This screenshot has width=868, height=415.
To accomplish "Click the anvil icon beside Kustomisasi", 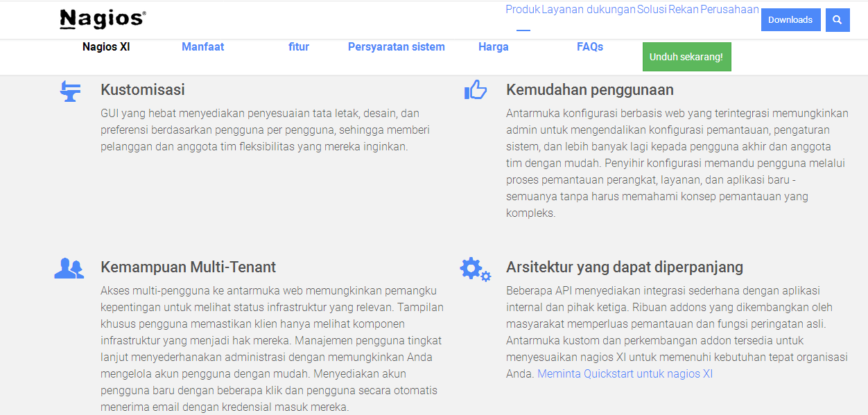I will pos(69,91).
